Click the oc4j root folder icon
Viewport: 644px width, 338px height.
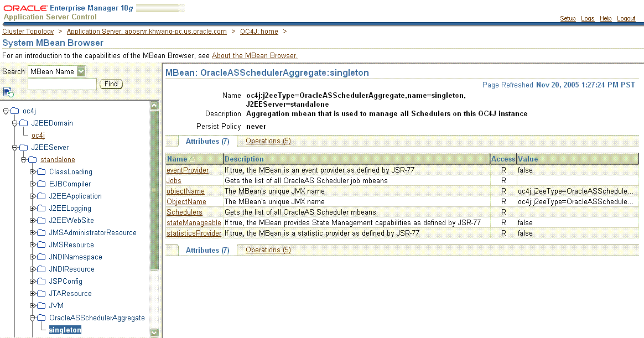tap(15, 111)
